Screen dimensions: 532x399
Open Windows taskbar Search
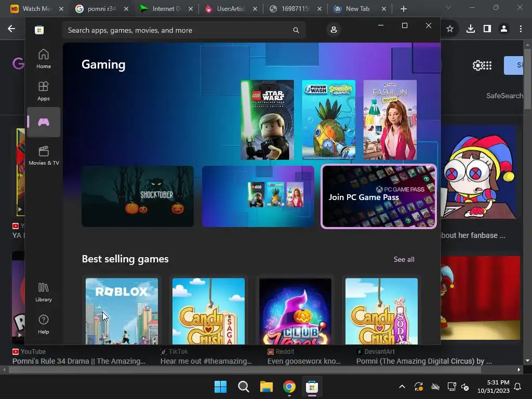pyautogui.click(x=243, y=387)
